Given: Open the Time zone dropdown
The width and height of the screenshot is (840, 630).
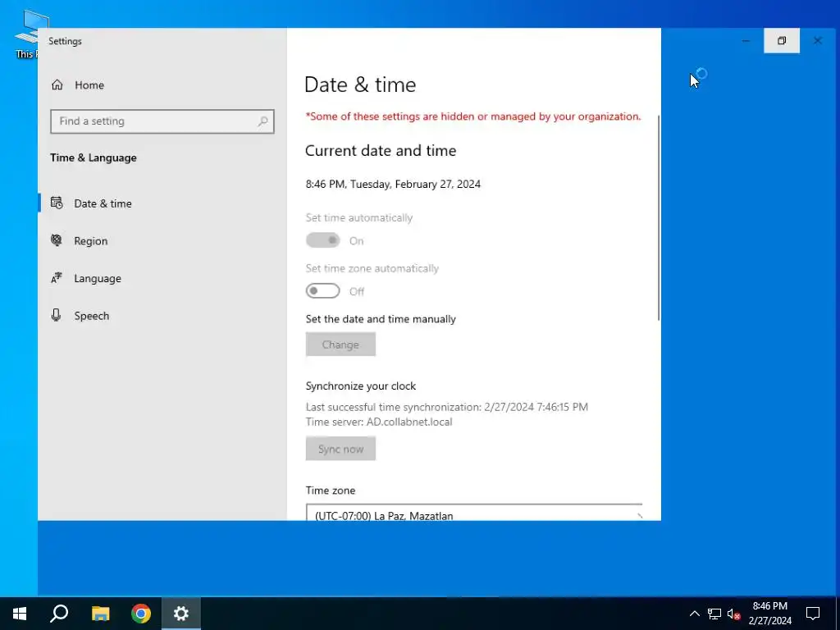Looking at the screenshot, I should [x=474, y=513].
